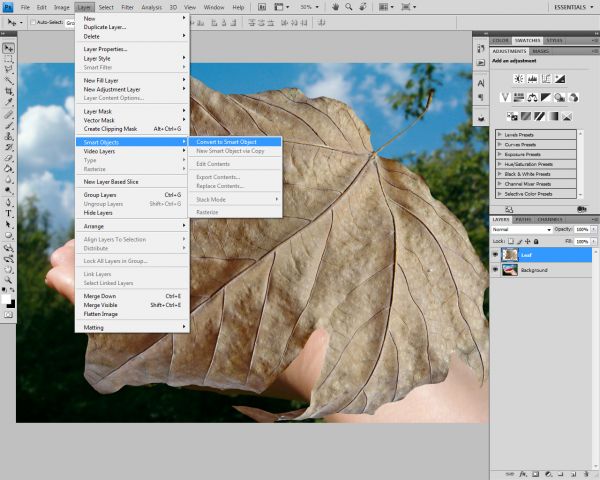The width and height of the screenshot is (600, 480).
Task: Expand the Levels Presets list
Action: 499,134
